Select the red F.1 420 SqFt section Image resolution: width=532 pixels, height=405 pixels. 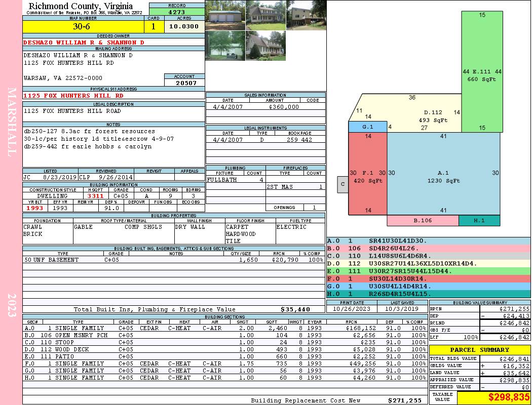point(368,174)
